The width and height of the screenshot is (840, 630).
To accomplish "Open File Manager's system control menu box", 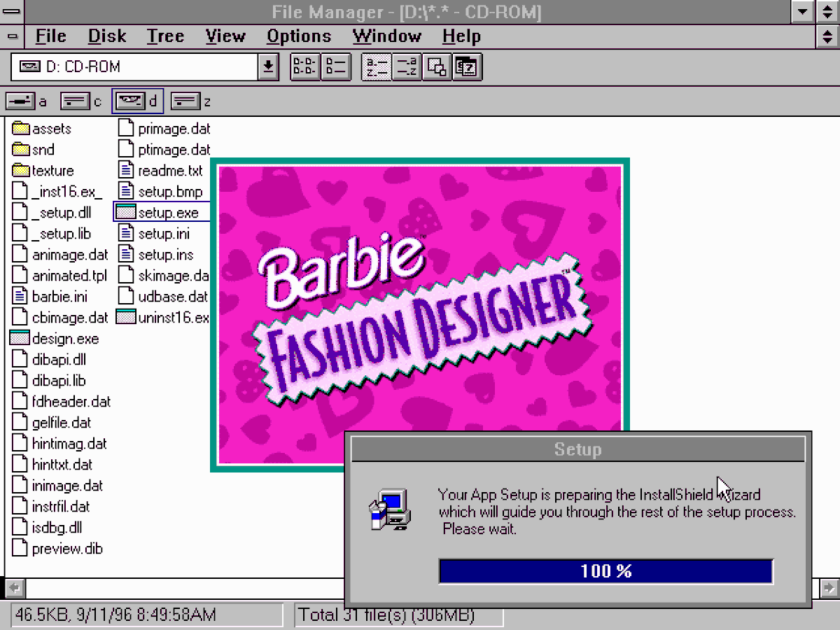I will pos(12,12).
